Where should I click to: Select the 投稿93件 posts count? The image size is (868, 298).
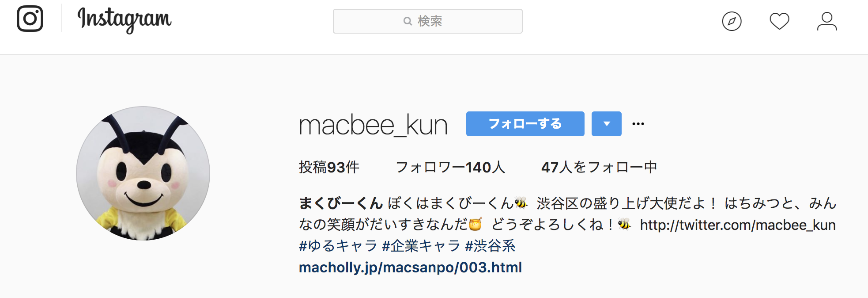[x=329, y=167]
